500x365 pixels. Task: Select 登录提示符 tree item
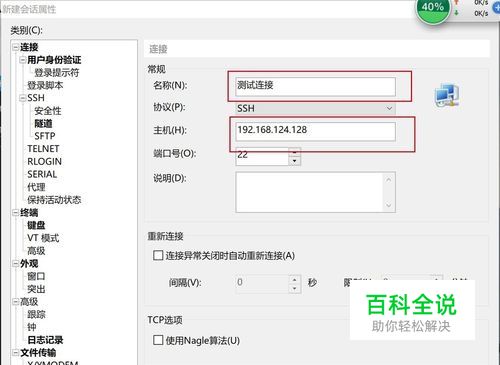57,73
